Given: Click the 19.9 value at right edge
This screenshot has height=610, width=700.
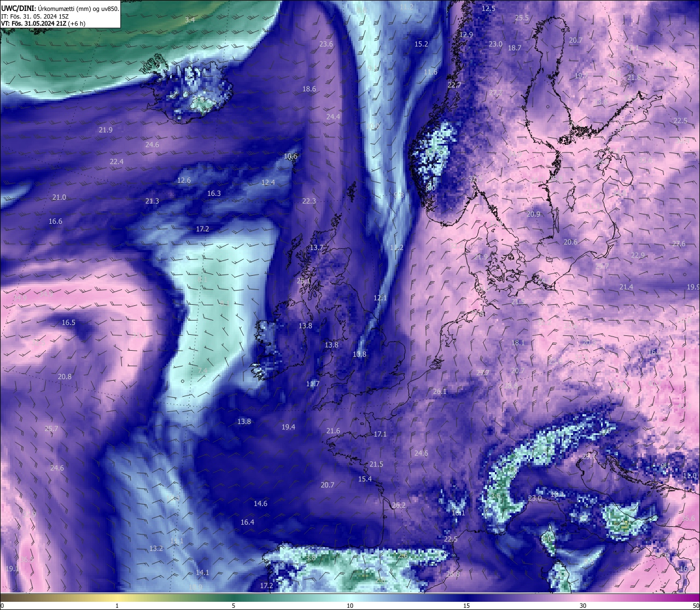Looking at the screenshot, I should (693, 287).
